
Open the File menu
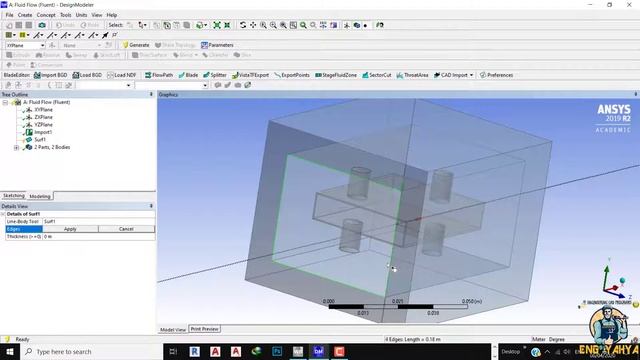pos(9,15)
